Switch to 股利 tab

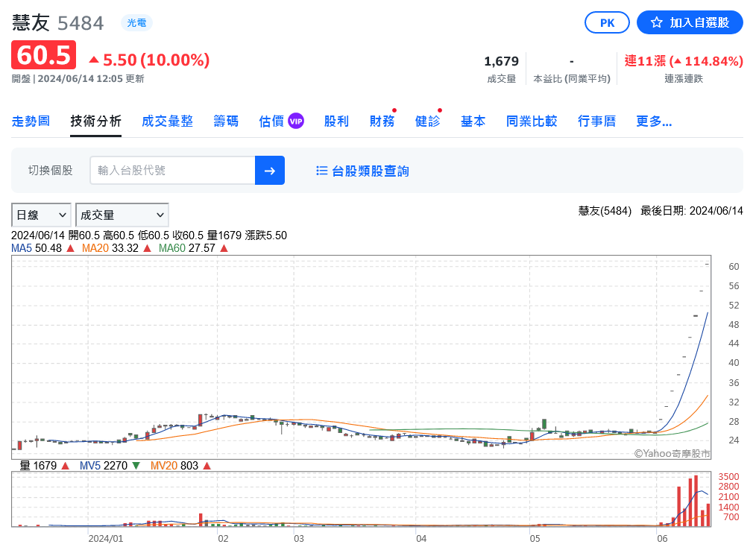336,121
